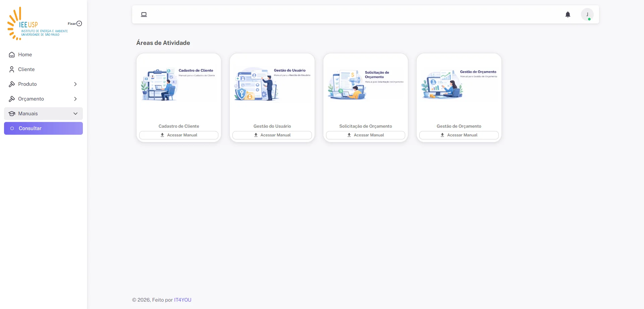This screenshot has height=309, width=644.
Task: Click the laptop icon in the top bar
Action: click(144, 14)
